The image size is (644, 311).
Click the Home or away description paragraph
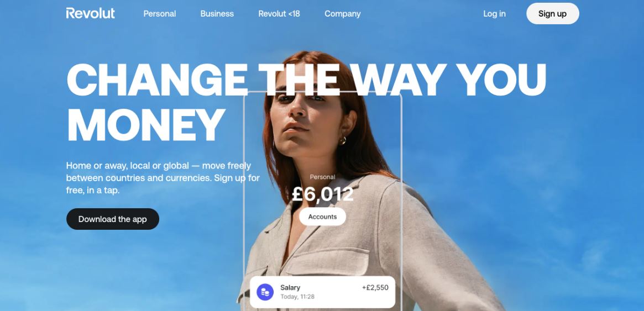pos(163,178)
